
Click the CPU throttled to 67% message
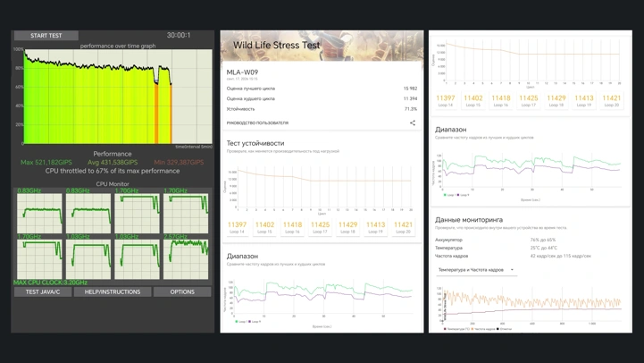pyautogui.click(x=113, y=171)
